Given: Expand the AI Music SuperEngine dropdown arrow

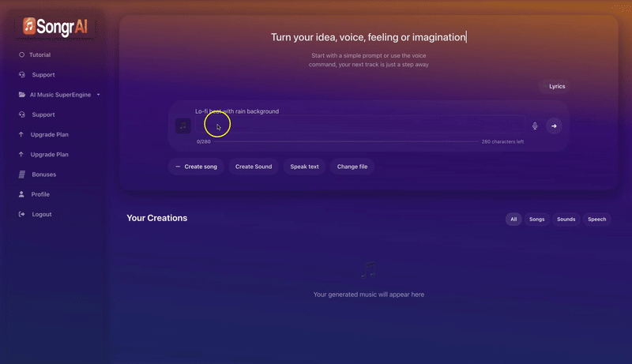Looking at the screenshot, I should tap(99, 95).
